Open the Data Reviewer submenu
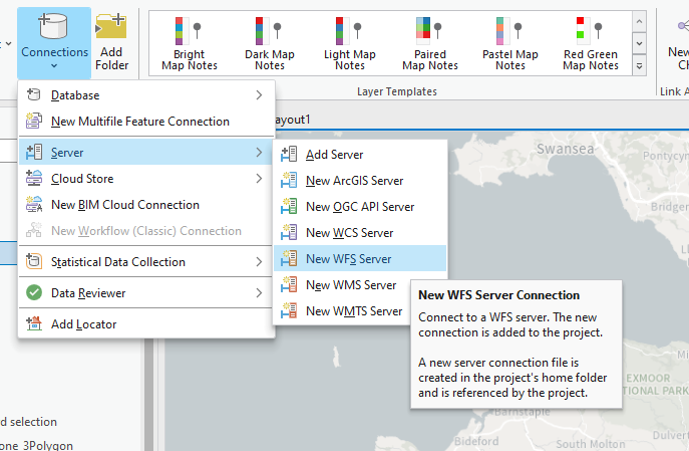 (145, 293)
